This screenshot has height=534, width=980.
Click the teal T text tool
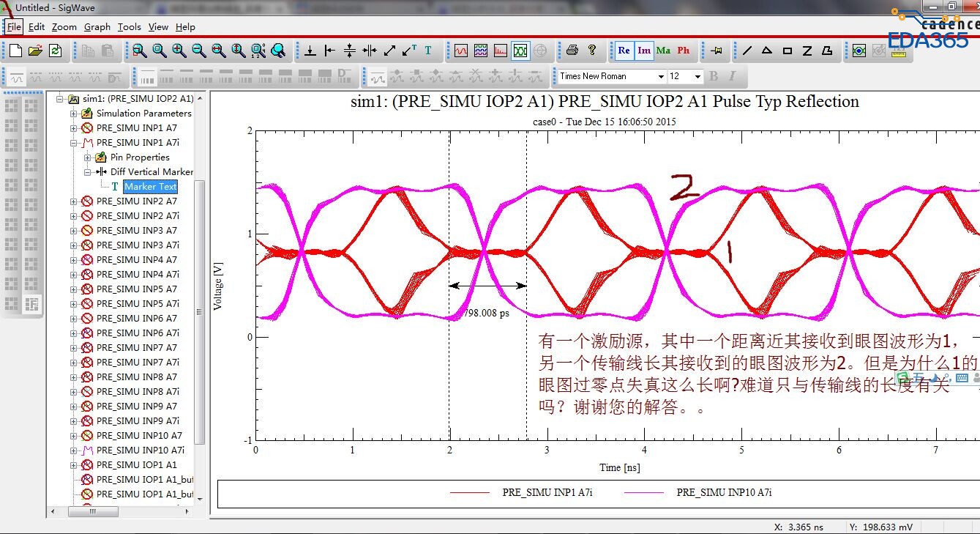tap(428, 51)
